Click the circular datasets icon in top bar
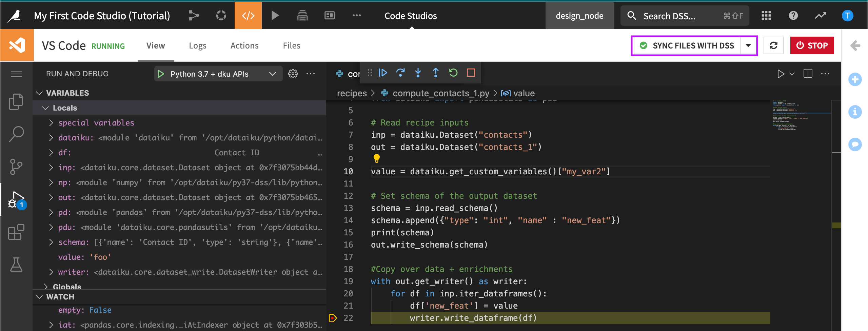Image resolution: width=868 pixels, height=331 pixels. pos(221,16)
